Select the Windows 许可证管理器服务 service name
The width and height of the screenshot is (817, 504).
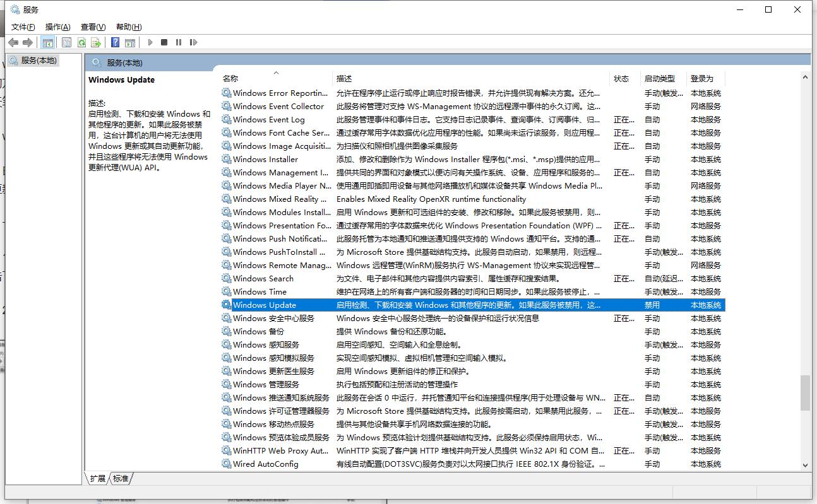[281, 411]
